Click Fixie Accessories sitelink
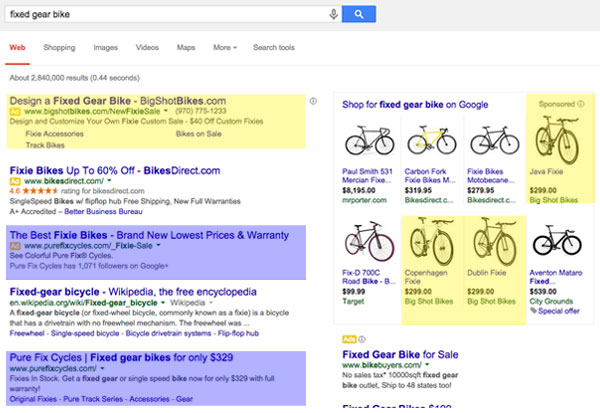Image resolution: width=600 pixels, height=413 pixels. click(x=55, y=134)
